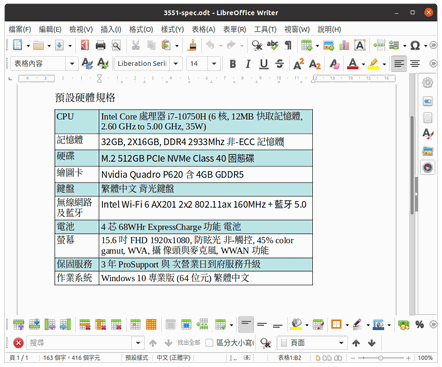Open 格式(O) menu
This screenshot has width=442, height=367.
point(141,29)
